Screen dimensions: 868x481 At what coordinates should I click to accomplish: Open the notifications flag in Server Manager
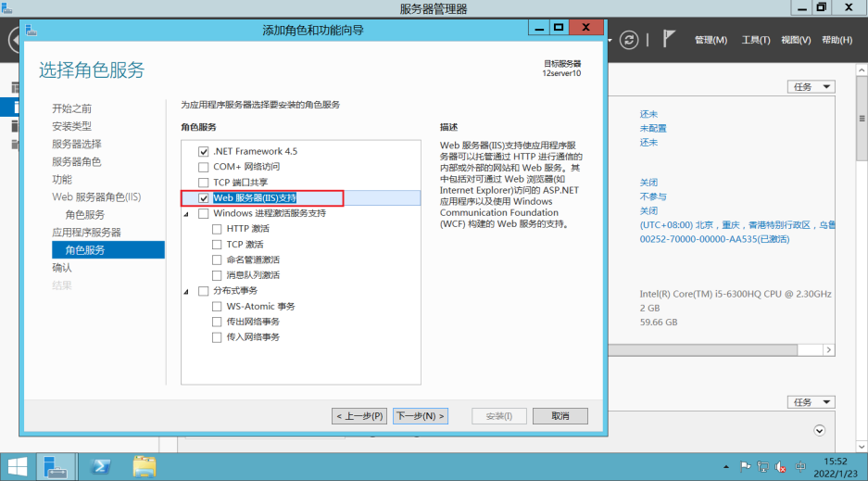[x=669, y=39]
